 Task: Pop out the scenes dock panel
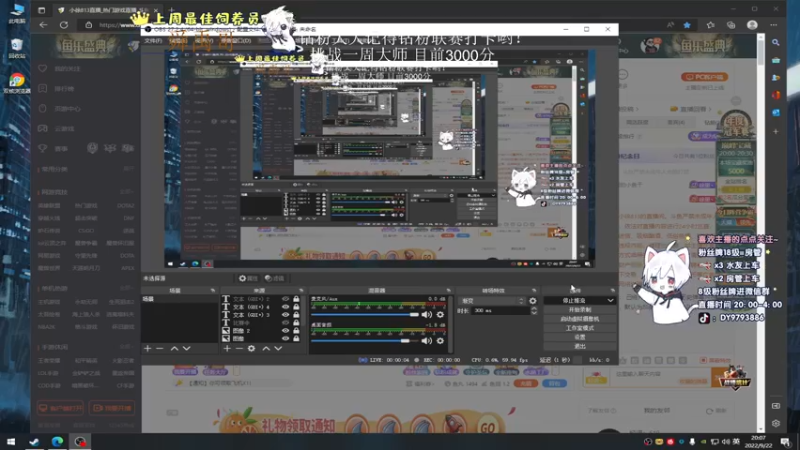213,290
